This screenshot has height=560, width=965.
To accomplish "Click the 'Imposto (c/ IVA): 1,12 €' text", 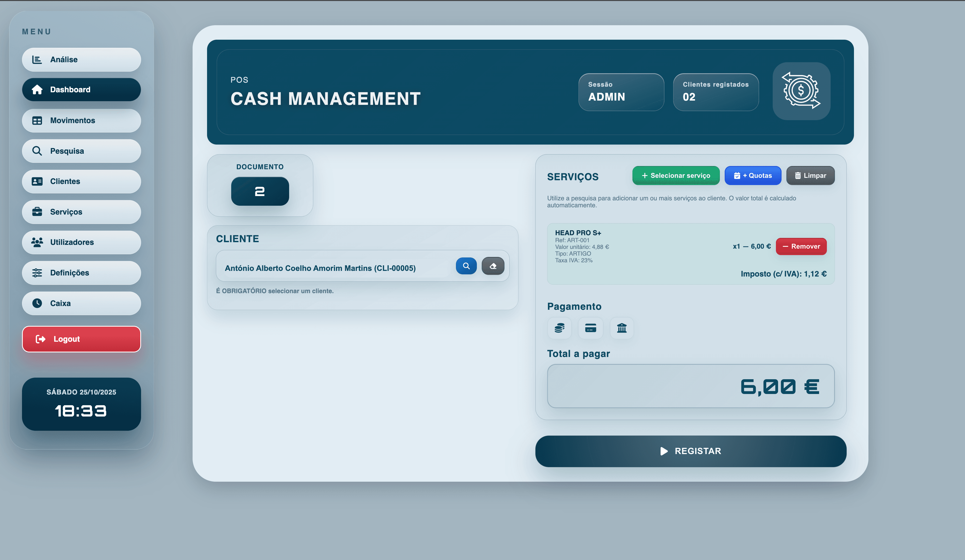I will click(783, 274).
